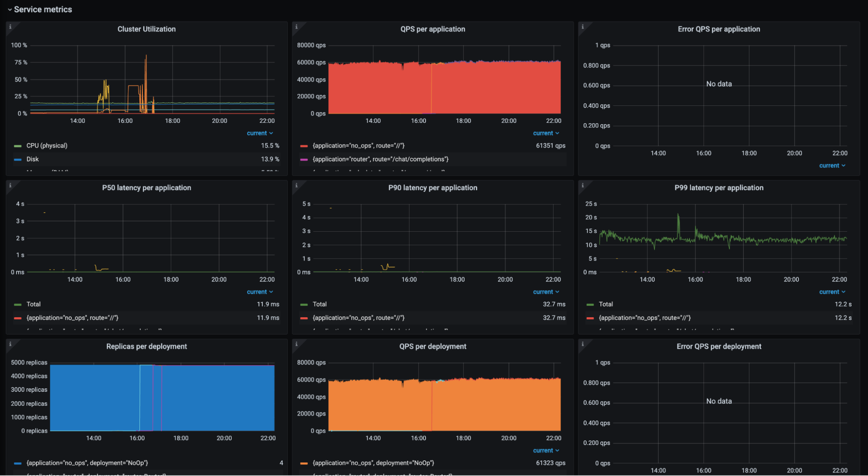Click the info icon on Cluster Utilization panel
The image size is (868, 476).
point(10,27)
